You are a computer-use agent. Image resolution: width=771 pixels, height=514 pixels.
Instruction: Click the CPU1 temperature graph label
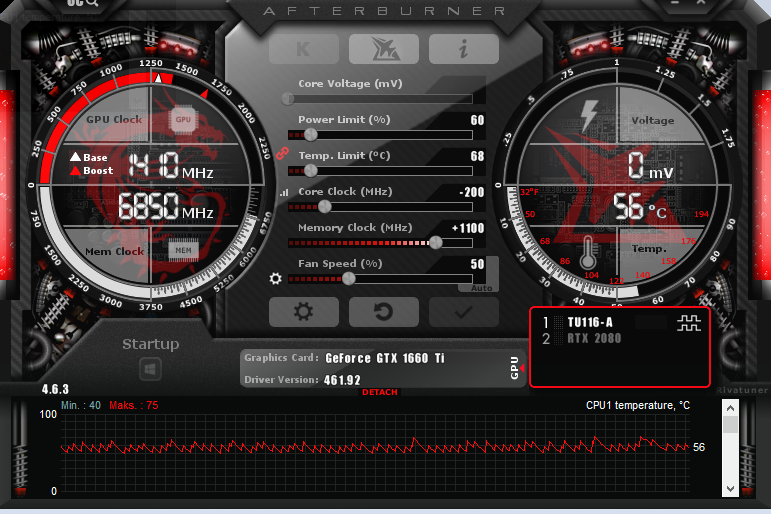pyautogui.click(x=638, y=405)
